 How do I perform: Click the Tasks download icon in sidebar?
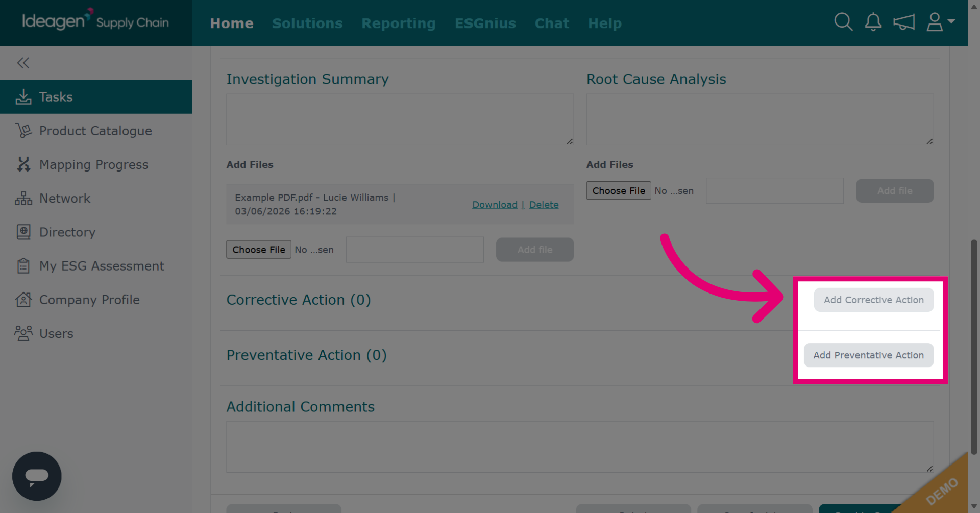pyautogui.click(x=23, y=96)
